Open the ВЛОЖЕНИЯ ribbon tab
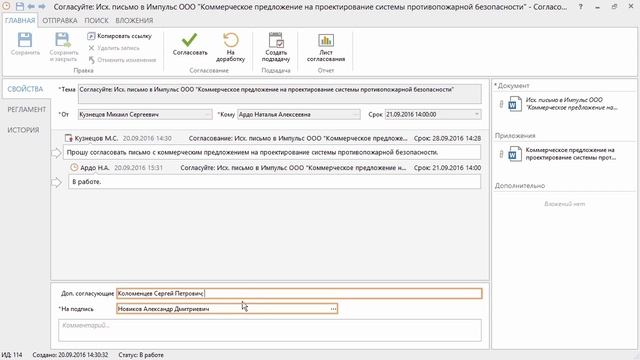 pyautogui.click(x=134, y=20)
